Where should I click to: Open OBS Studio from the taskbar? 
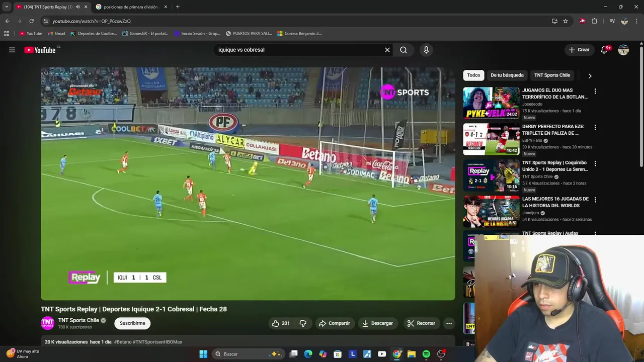(441, 354)
